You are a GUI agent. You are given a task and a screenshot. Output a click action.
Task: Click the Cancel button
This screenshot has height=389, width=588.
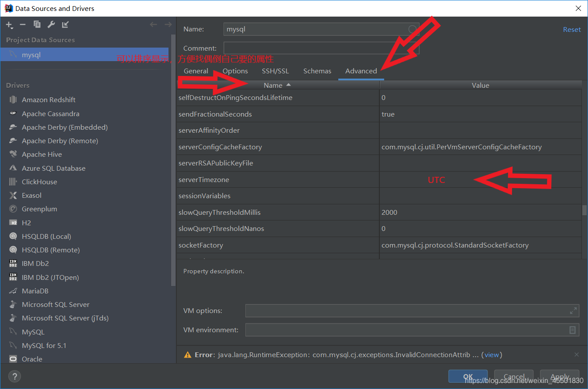coord(514,376)
